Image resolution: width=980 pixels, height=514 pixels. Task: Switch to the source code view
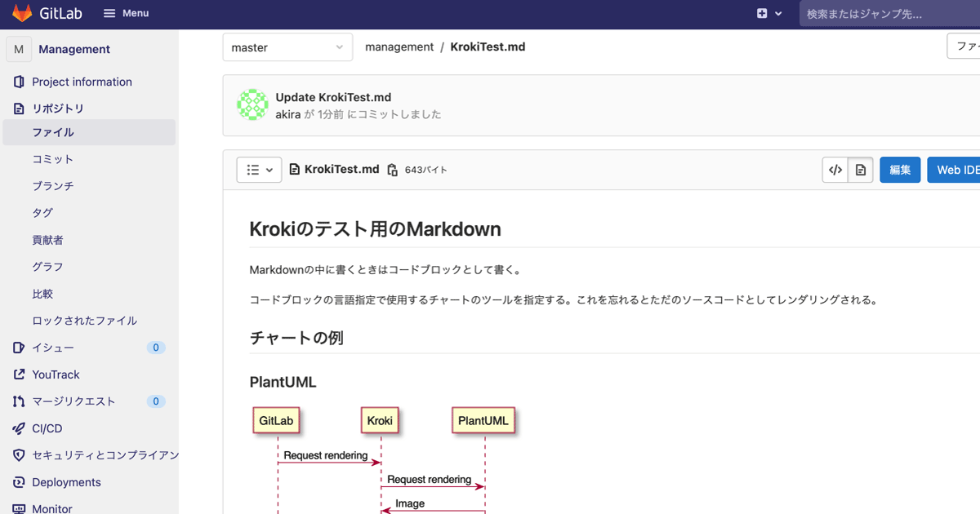coord(835,170)
